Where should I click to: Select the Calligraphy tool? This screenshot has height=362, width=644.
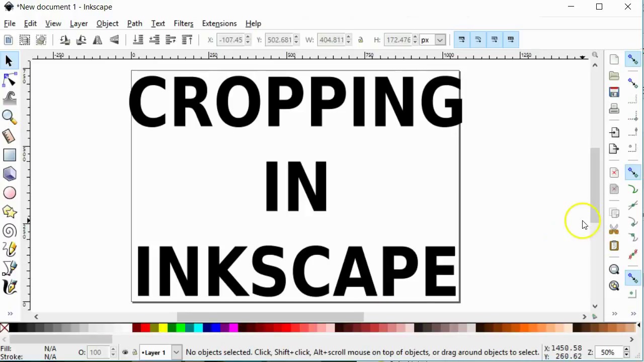9,287
